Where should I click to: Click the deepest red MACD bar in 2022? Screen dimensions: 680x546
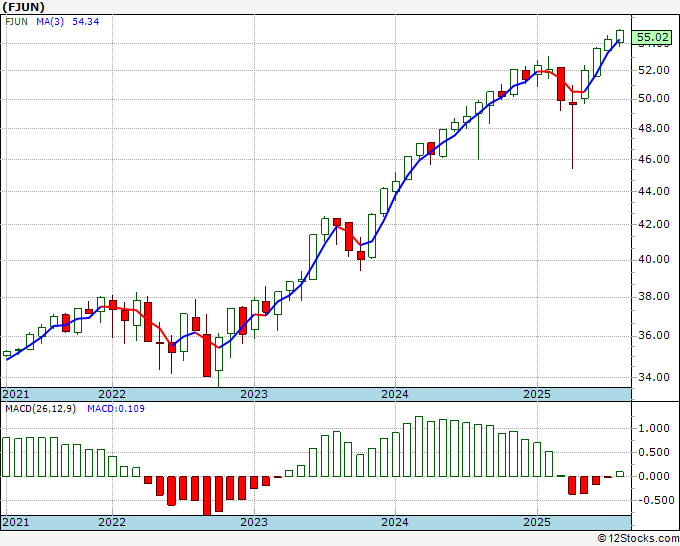(x=207, y=496)
